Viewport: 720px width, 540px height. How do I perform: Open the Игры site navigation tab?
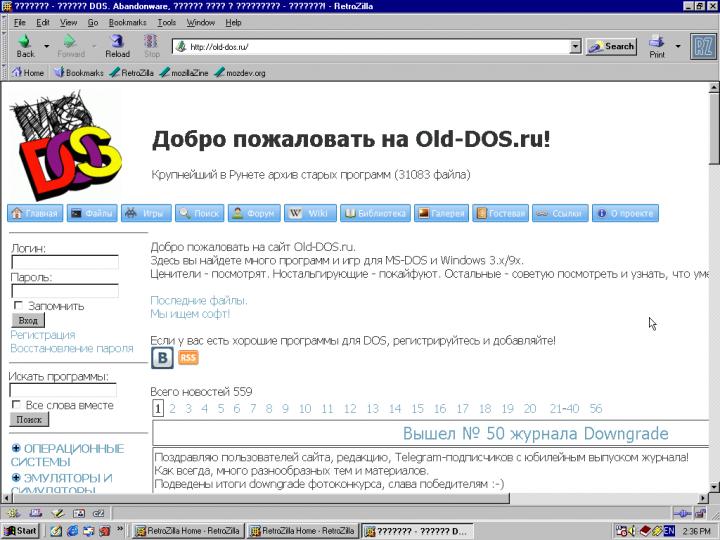pos(146,213)
